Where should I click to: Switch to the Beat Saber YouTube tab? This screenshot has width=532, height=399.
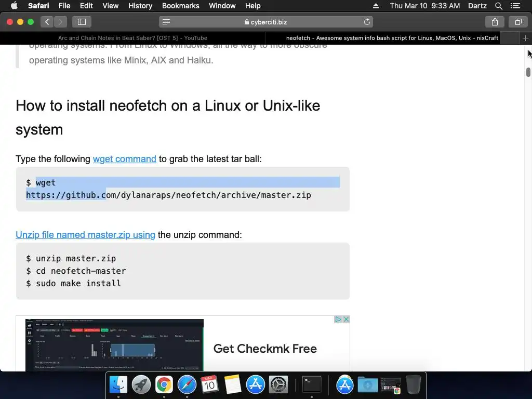click(x=132, y=38)
